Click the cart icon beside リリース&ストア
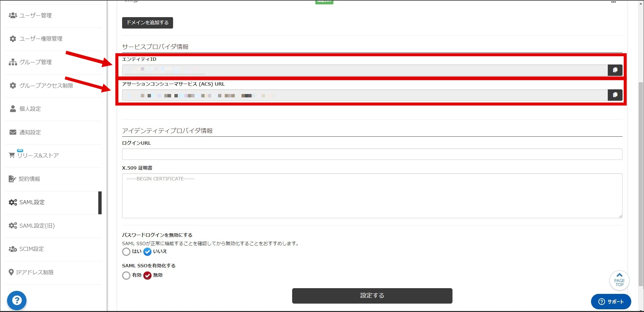This screenshot has height=312, width=644. coord(12,155)
